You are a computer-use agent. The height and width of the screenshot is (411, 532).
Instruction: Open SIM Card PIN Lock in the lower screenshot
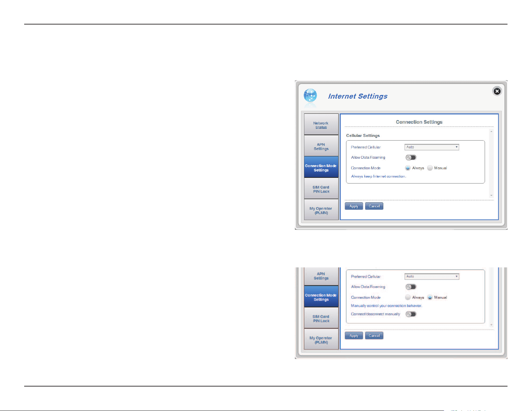tap(321, 318)
